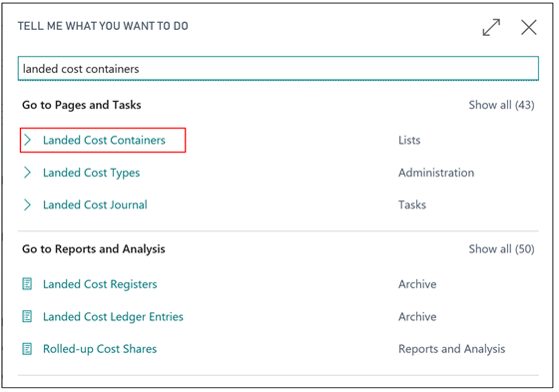Close the Tell Me dialog

529,28
